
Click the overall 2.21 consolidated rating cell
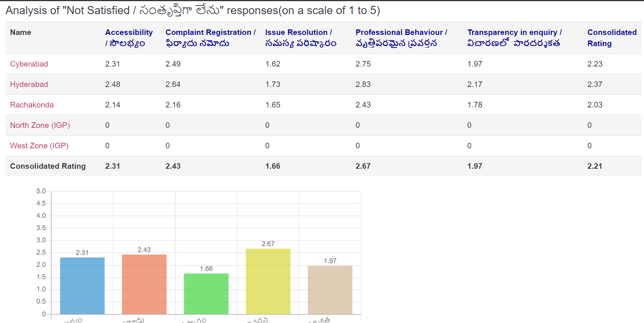[x=595, y=166]
